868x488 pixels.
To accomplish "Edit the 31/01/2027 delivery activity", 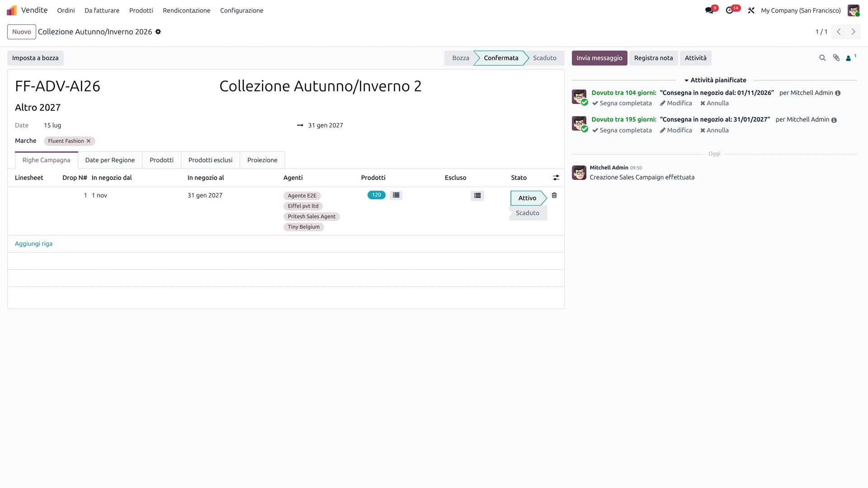I will pos(676,130).
